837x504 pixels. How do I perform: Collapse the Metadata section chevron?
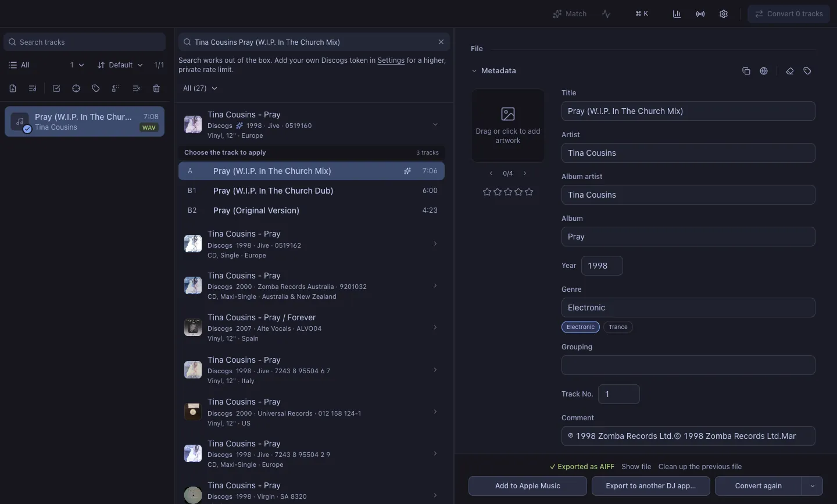474,71
